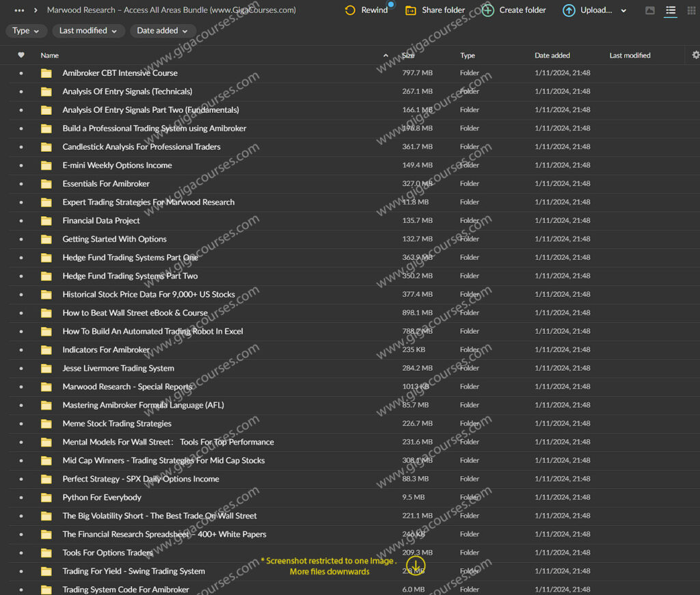Sort the list by Date added column

pyautogui.click(x=552, y=55)
